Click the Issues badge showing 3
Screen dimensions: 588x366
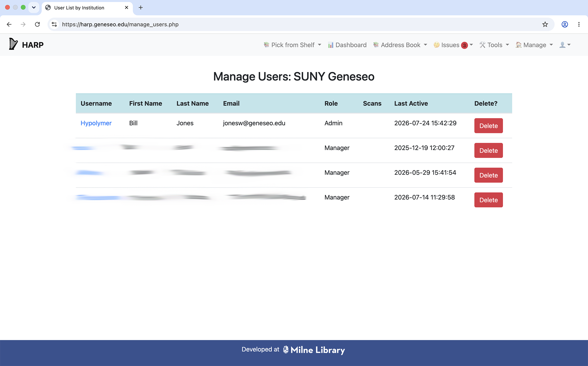point(464,45)
